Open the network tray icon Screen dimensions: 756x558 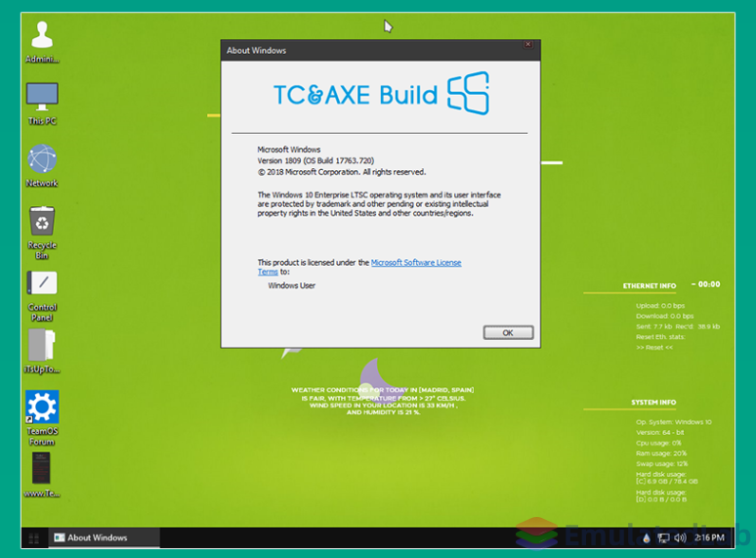pyautogui.click(x=663, y=537)
